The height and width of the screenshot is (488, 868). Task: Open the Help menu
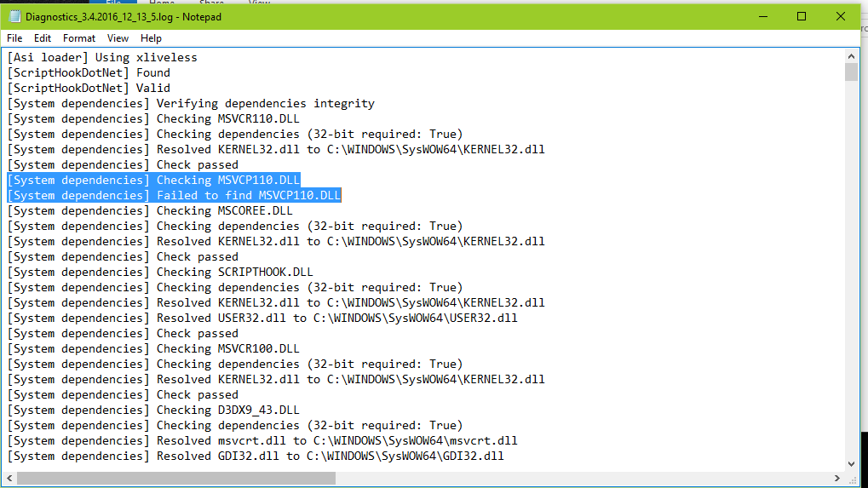151,38
